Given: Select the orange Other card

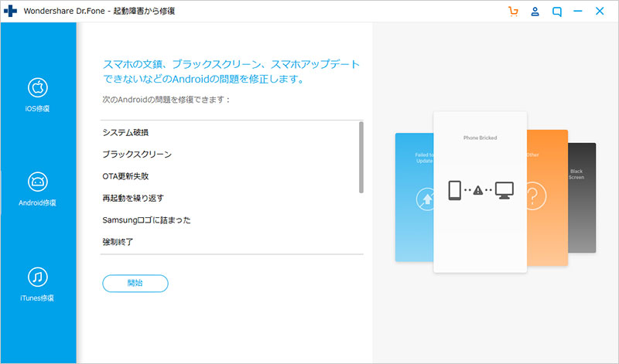Looking at the screenshot, I should click(548, 197).
